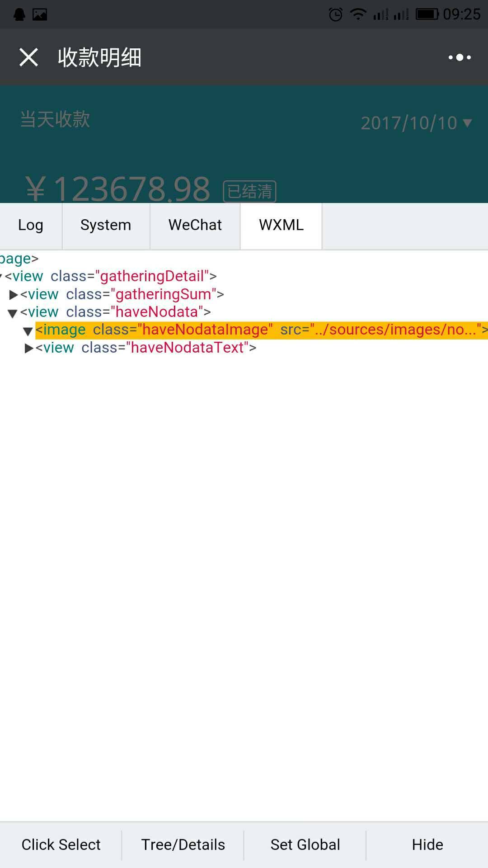Select the WXML tab
488x868 pixels.
281,225
